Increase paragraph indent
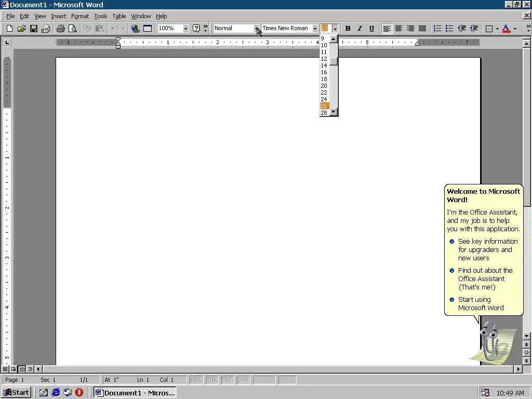The height and width of the screenshot is (399, 532). (474, 29)
